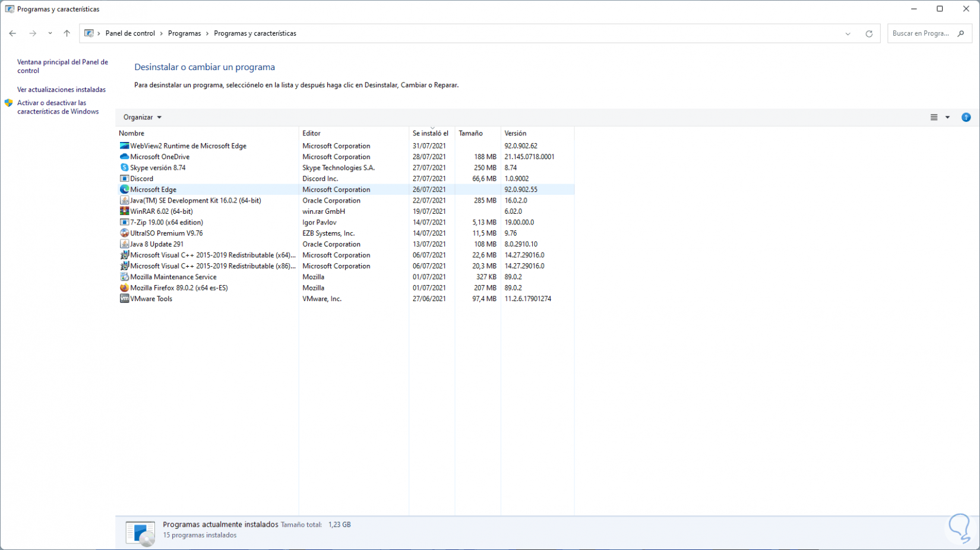
Task: Expand the address bar history dropdown
Action: [848, 34]
